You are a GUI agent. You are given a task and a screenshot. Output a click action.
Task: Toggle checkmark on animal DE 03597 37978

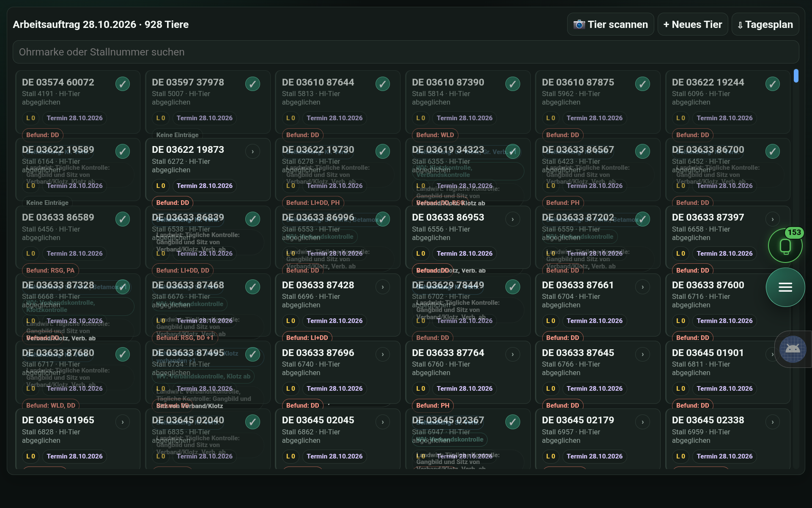[252, 84]
